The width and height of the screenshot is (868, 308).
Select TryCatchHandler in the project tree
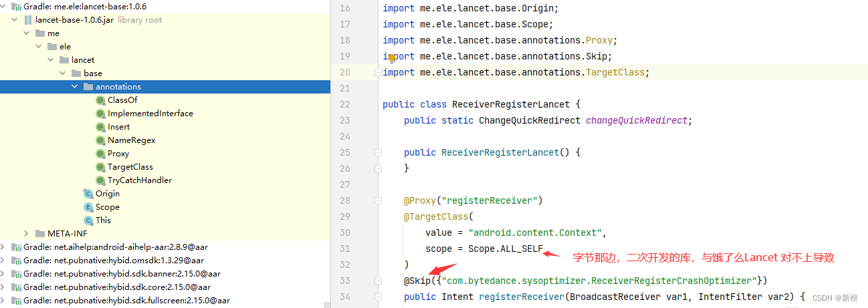pos(140,180)
